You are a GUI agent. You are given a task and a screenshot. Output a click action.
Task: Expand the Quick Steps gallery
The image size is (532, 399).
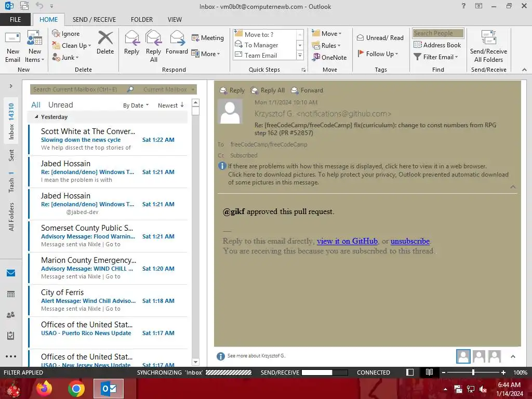coord(300,55)
